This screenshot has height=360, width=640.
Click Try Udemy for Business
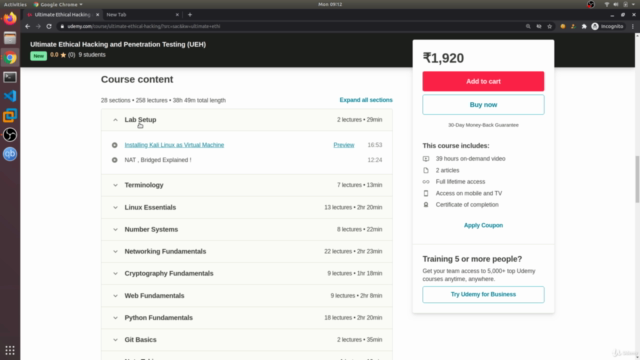[x=483, y=294]
